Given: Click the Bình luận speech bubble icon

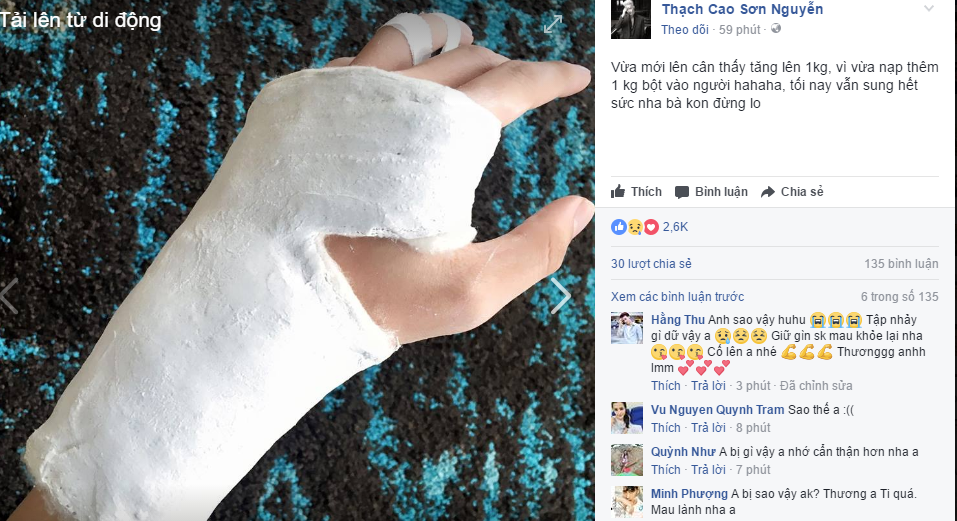Looking at the screenshot, I should (682, 192).
